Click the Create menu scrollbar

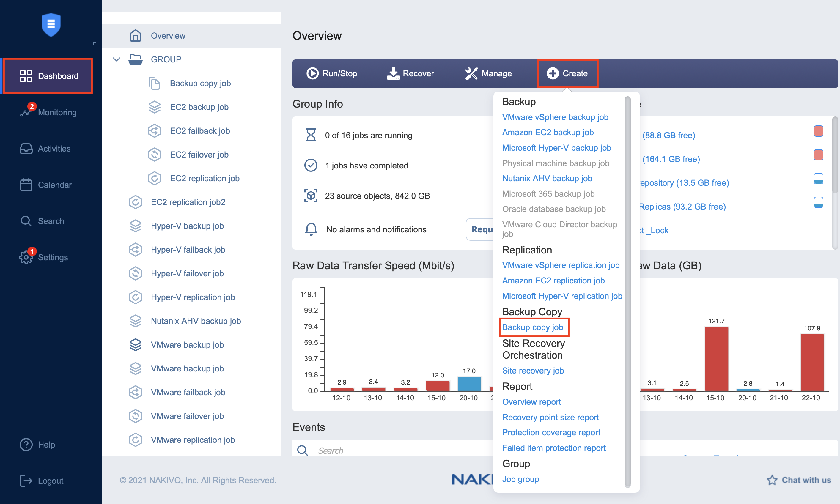click(627, 292)
